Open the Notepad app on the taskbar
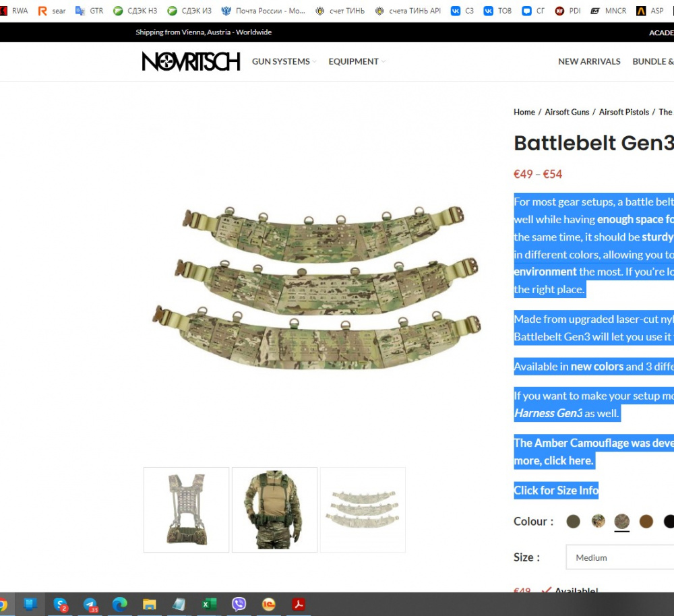674x616 pixels. [x=179, y=605]
